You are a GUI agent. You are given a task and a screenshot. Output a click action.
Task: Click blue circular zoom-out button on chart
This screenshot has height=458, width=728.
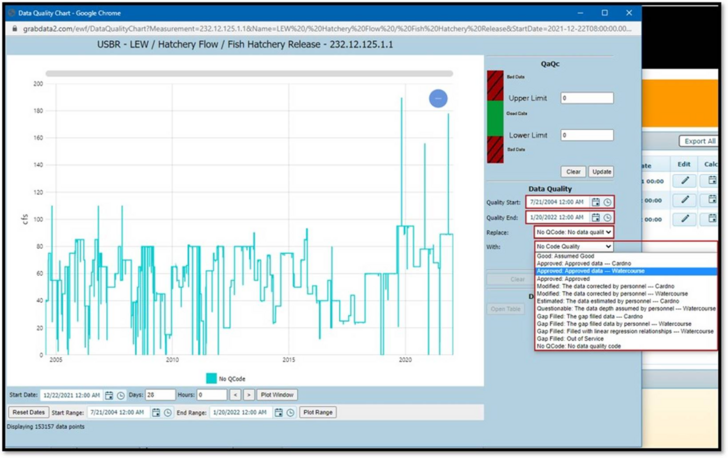coord(438,98)
